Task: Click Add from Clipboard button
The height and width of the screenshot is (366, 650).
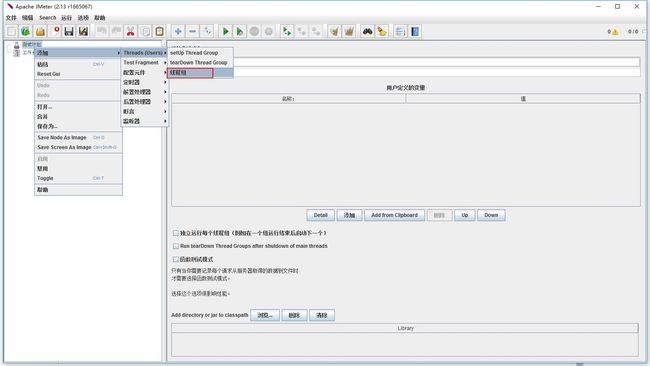Action: point(394,215)
